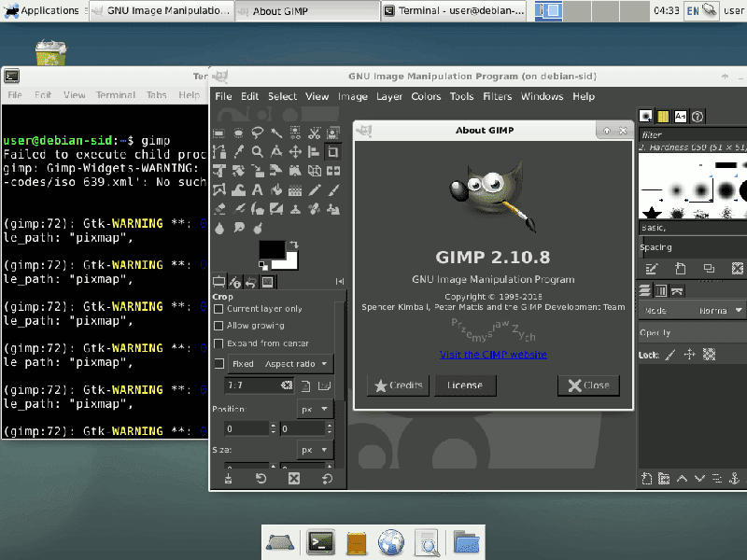Screen dimensions: 747x560
Task: Open the Filters menu
Action: pos(497,96)
